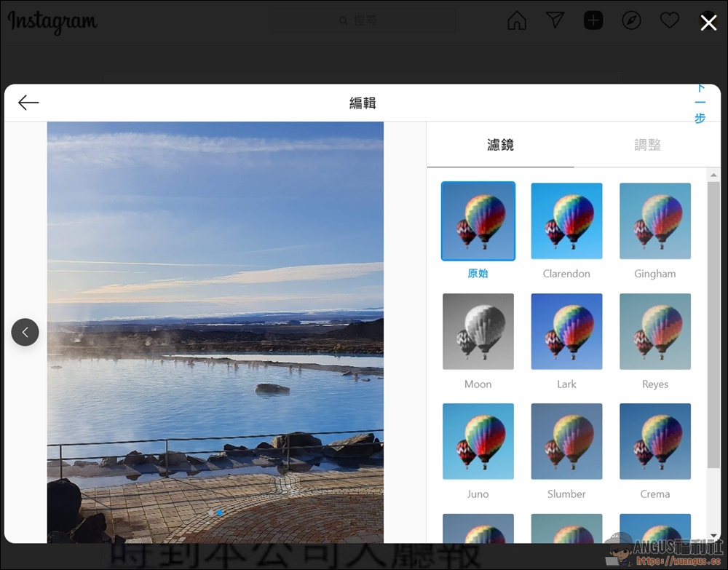The image size is (728, 570).
Task: Select the Juno filter thumbnail
Action: [x=478, y=441]
